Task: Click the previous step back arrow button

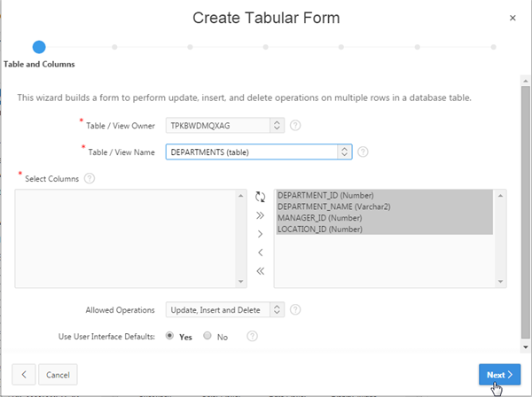Action: pyautogui.click(x=24, y=375)
